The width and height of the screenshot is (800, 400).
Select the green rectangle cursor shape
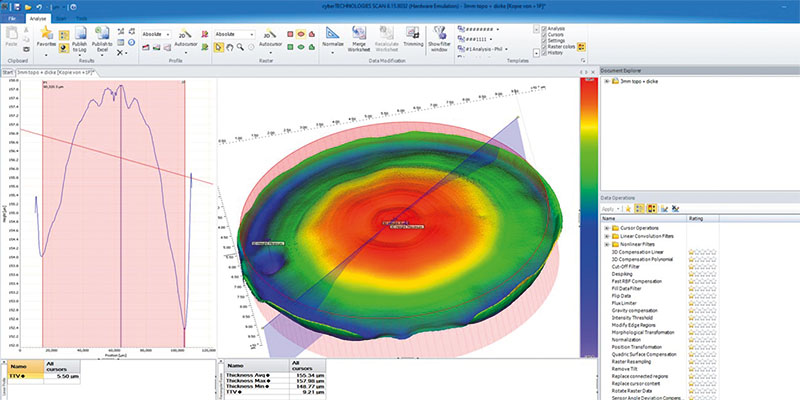(290, 47)
